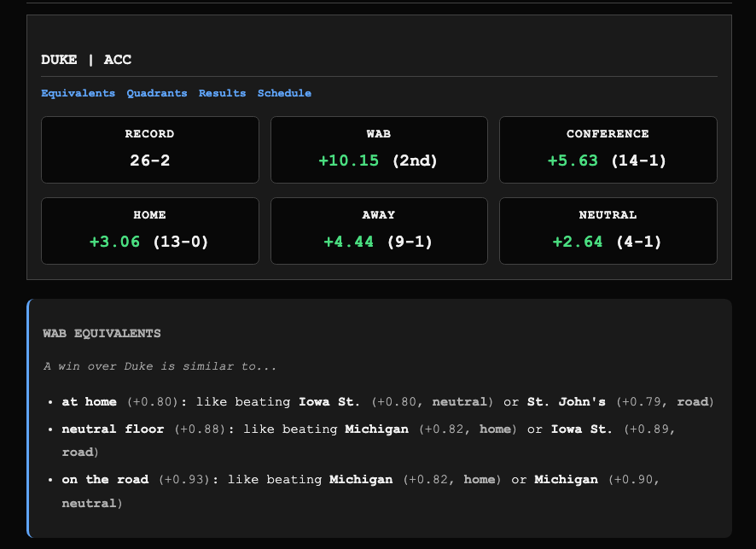Click the AWAY card label
The width and height of the screenshot is (756, 549).
point(379,214)
